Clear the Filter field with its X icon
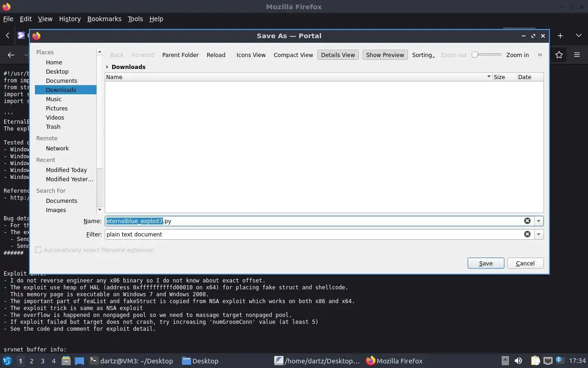The image size is (588, 368). point(527,234)
